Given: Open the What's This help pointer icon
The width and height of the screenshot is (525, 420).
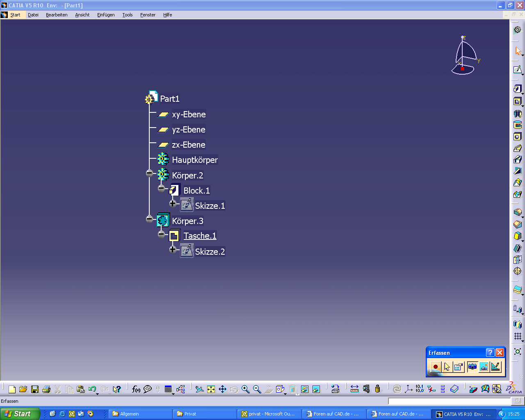Looking at the screenshot, I should (x=117, y=389).
